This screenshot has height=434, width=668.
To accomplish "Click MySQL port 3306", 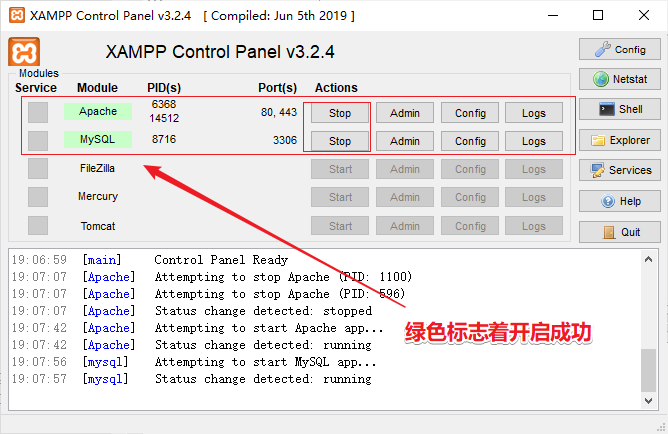I will click(x=285, y=140).
